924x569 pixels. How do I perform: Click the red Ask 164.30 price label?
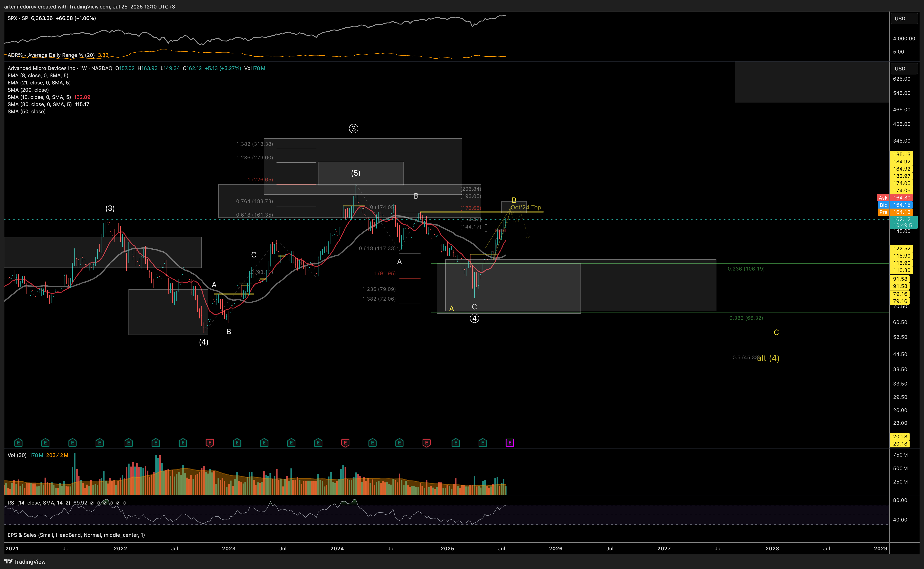(x=895, y=198)
